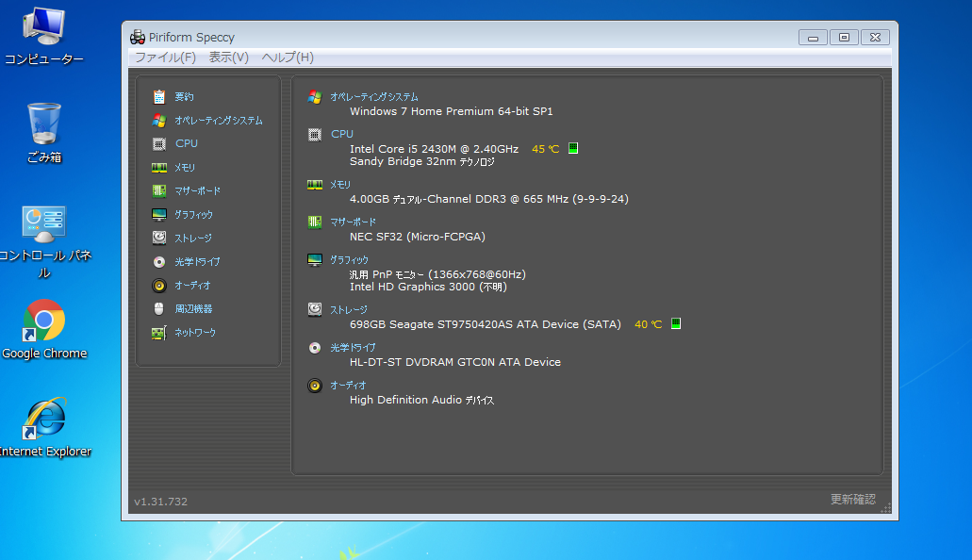972x560 pixels.
Task: Click the audio speaker icon in summary panel
Action: [x=315, y=386]
